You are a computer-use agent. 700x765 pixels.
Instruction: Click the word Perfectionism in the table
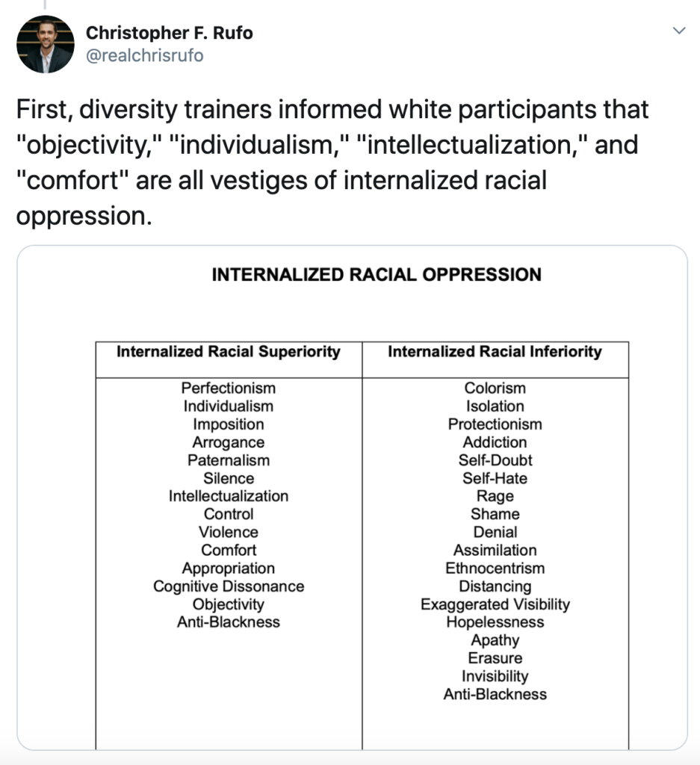229,388
